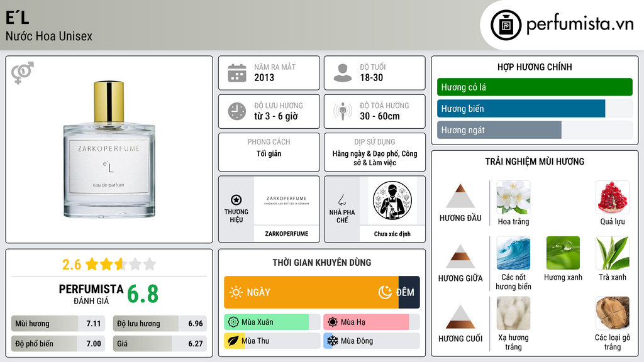Click the Chưa xác định perfumer label

tap(392, 234)
